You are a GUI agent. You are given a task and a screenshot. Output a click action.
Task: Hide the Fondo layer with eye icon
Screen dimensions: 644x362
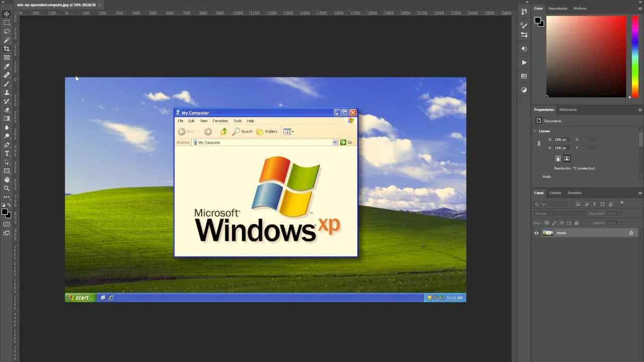pos(536,233)
